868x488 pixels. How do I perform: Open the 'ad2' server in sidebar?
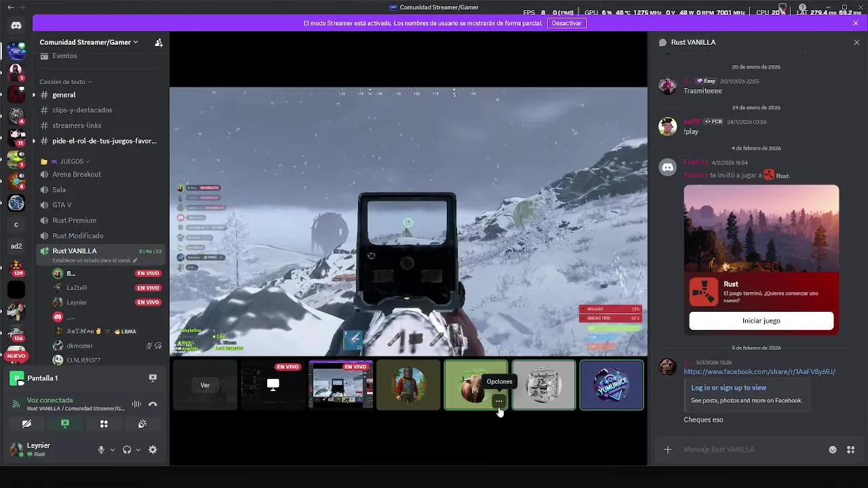(x=16, y=246)
